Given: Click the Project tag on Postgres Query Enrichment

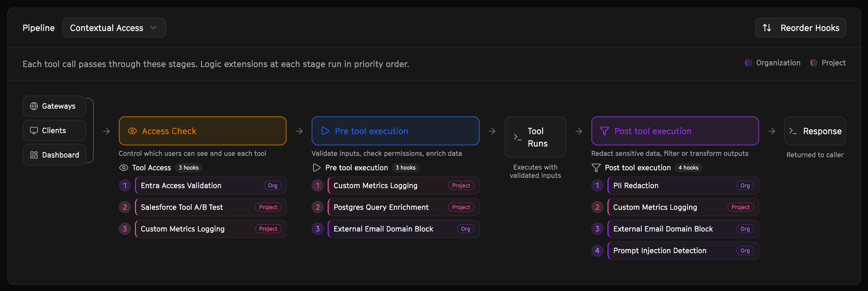Looking at the screenshot, I should tap(461, 207).
